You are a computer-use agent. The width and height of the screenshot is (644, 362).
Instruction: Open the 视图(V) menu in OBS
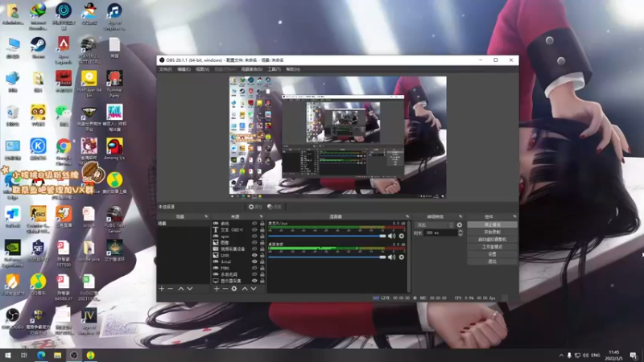click(203, 69)
